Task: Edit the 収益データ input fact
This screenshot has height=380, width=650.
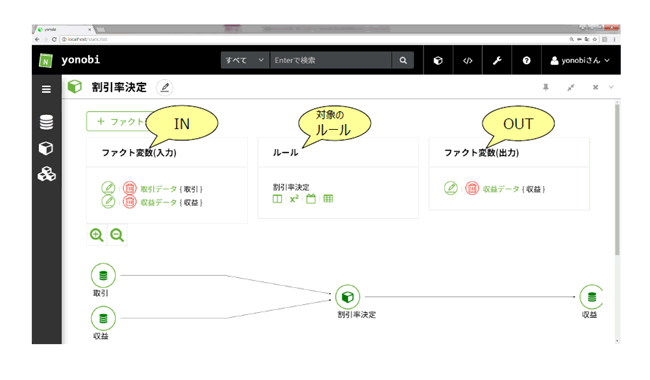Action: tap(108, 202)
